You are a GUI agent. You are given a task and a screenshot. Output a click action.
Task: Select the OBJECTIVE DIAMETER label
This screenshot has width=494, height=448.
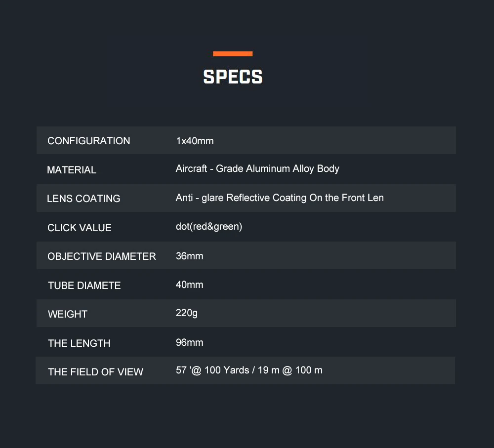(102, 256)
